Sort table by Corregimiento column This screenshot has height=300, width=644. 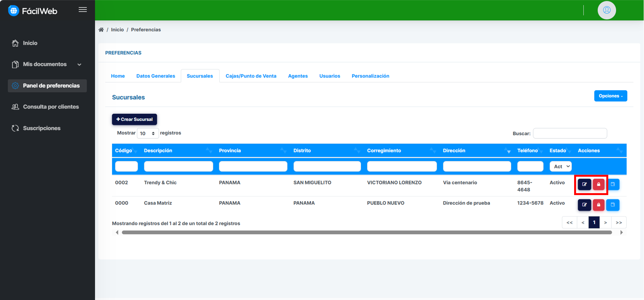tap(402, 151)
